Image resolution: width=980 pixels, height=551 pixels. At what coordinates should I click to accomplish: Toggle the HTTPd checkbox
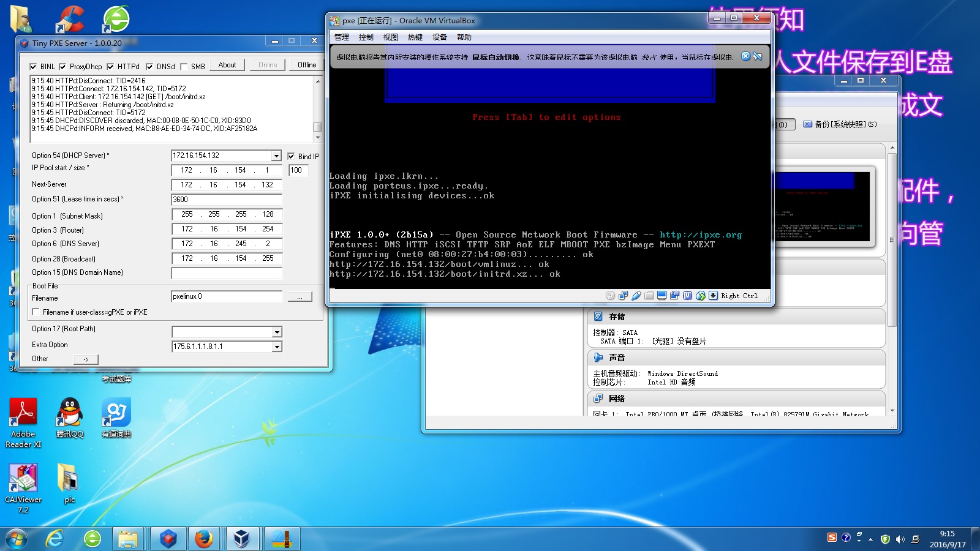pos(110,66)
